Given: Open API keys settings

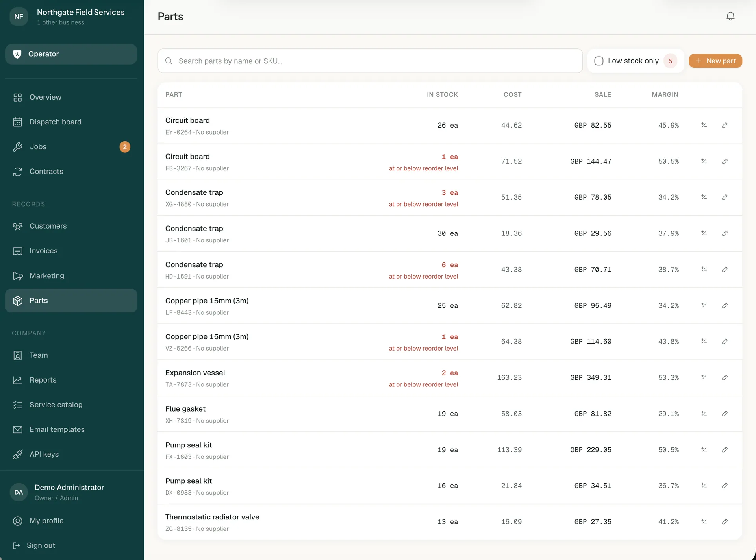Looking at the screenshot, I should [x=71, y=455].
